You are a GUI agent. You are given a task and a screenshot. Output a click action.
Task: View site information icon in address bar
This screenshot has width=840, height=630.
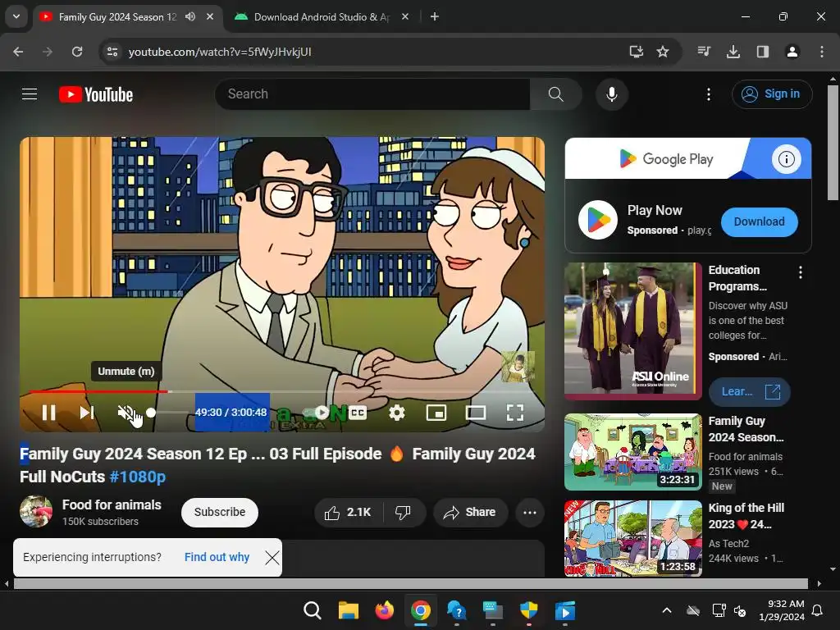pyautogui.click(x=112, y=52)
